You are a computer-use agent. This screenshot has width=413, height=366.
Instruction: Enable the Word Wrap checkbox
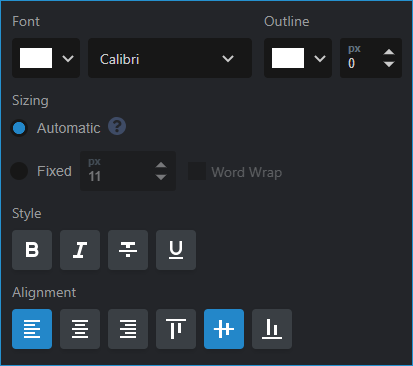[x=197, y=171]
